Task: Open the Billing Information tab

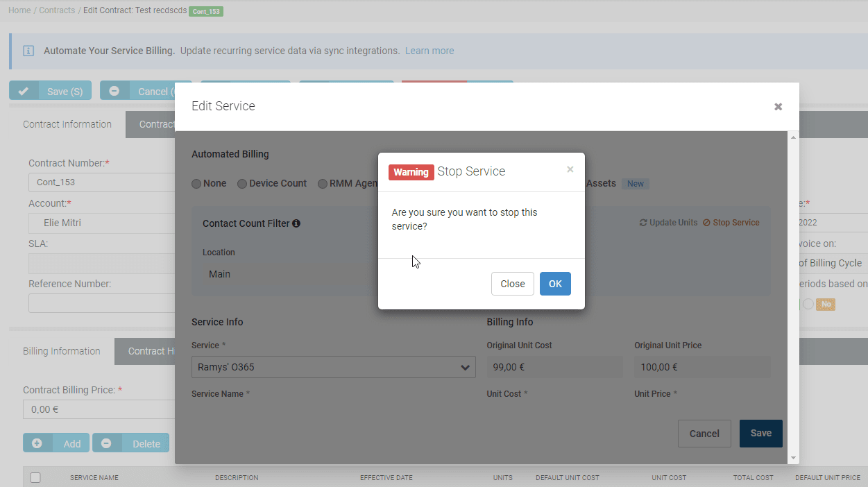Action: [x=62, y=351]
